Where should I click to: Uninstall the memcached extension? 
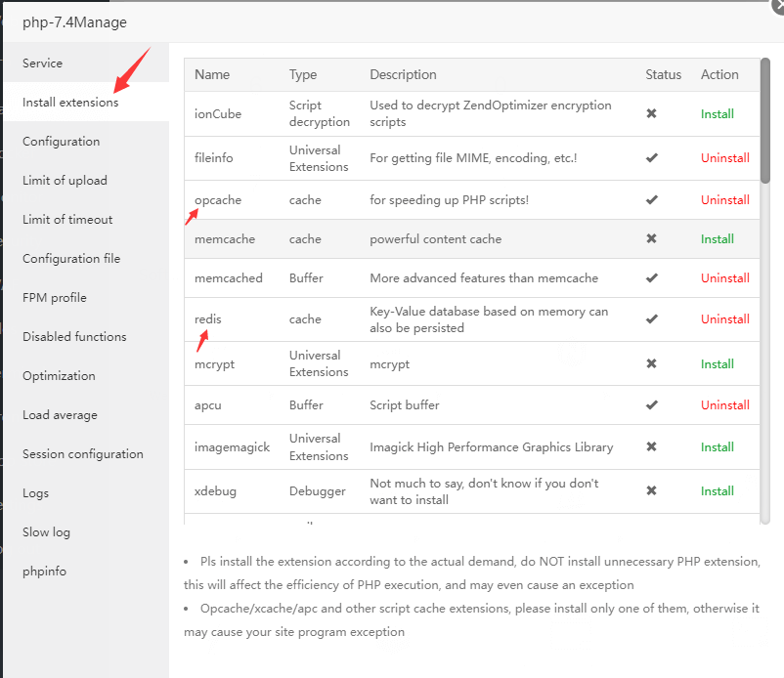click(x=725, y=277)
